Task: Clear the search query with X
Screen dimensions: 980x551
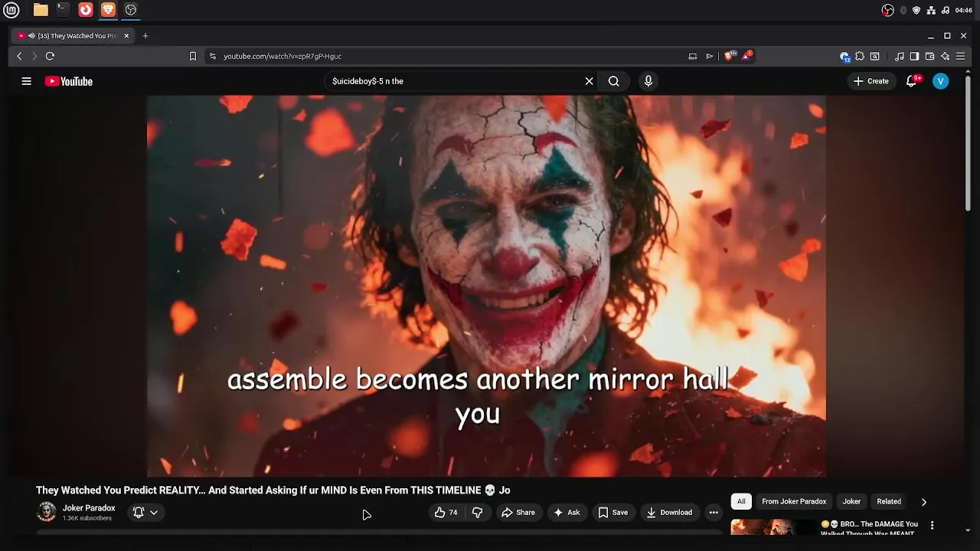Action: (590, 81)
